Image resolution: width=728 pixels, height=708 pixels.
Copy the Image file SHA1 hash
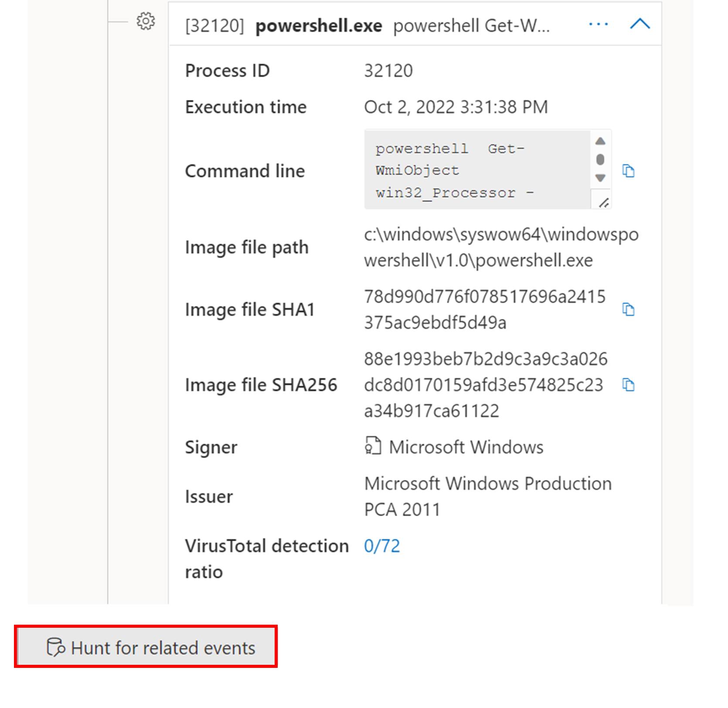pos(628,309)
